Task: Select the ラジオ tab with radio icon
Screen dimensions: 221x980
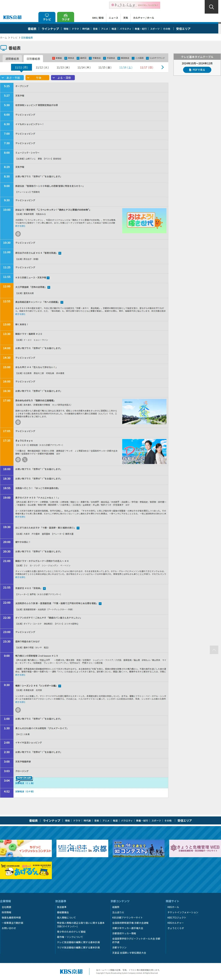Action: (66, 17)
